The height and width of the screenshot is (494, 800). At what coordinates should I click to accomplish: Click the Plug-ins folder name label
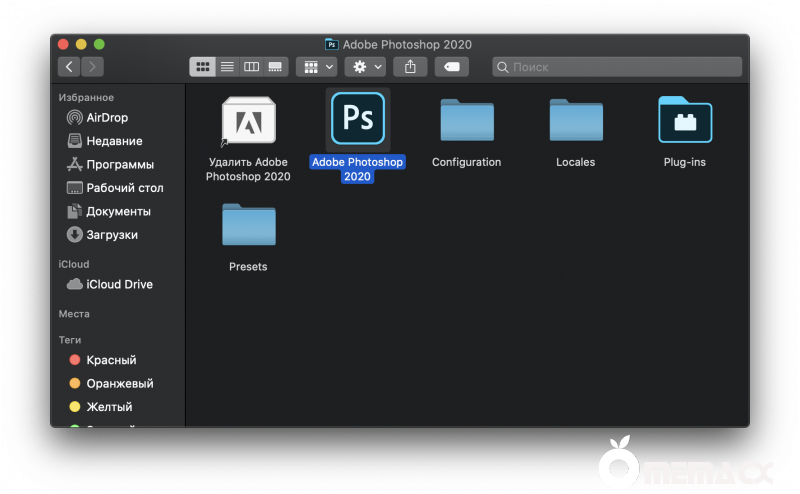click(x=685, y=162)
